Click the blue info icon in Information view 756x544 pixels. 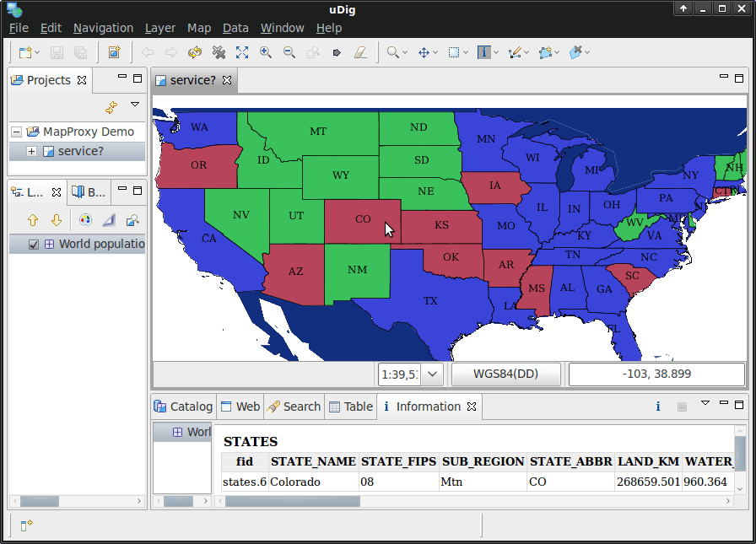coord(657,407)
